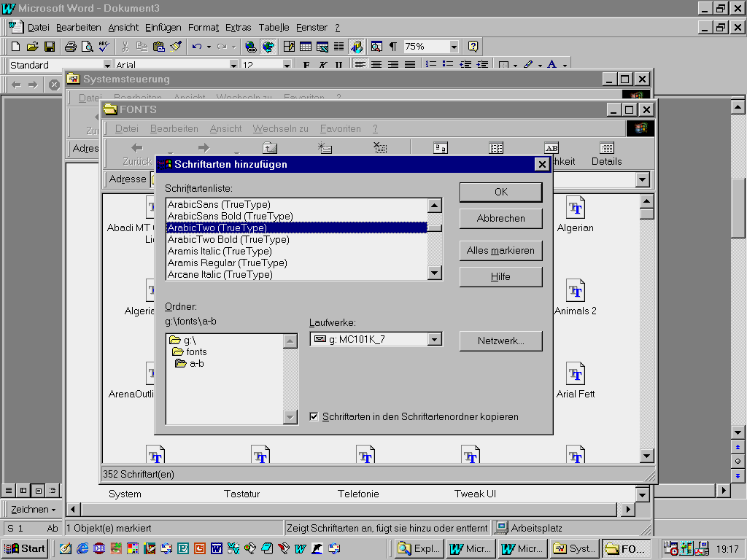Confirm font installation with OK
The image size is (747, 560).
[x=500, y=192]
